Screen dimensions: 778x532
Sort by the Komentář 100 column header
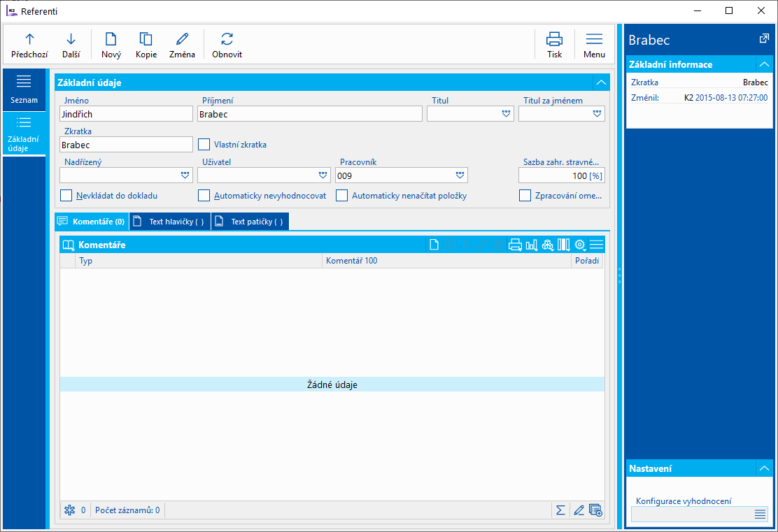[x=446, y=261]
